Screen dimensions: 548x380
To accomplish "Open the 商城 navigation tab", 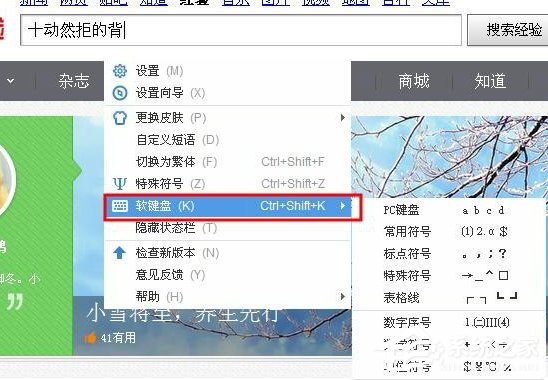I will click(x=414, y=81).
